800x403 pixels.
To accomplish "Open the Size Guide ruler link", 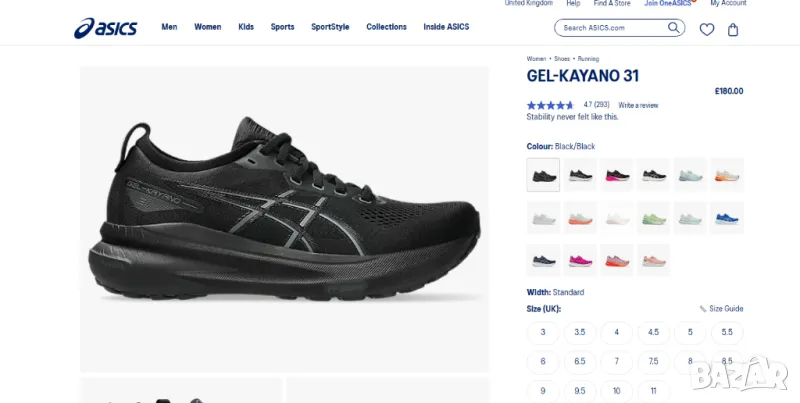I will point(721,309).
